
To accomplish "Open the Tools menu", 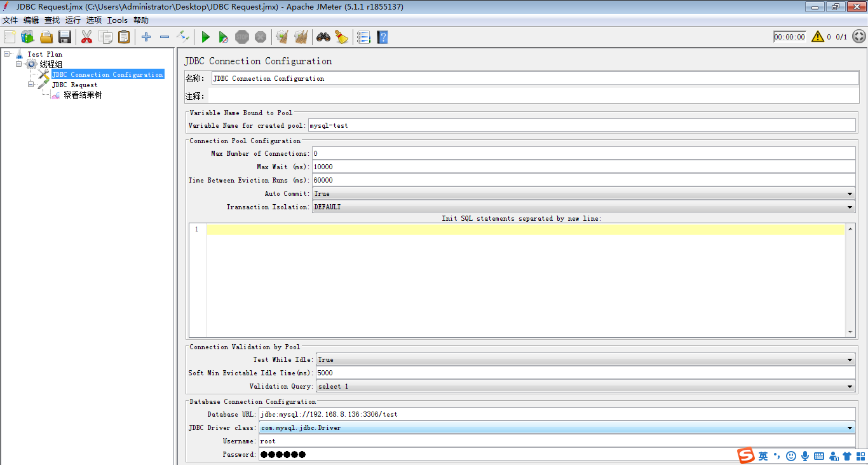I will click(118, 20).
